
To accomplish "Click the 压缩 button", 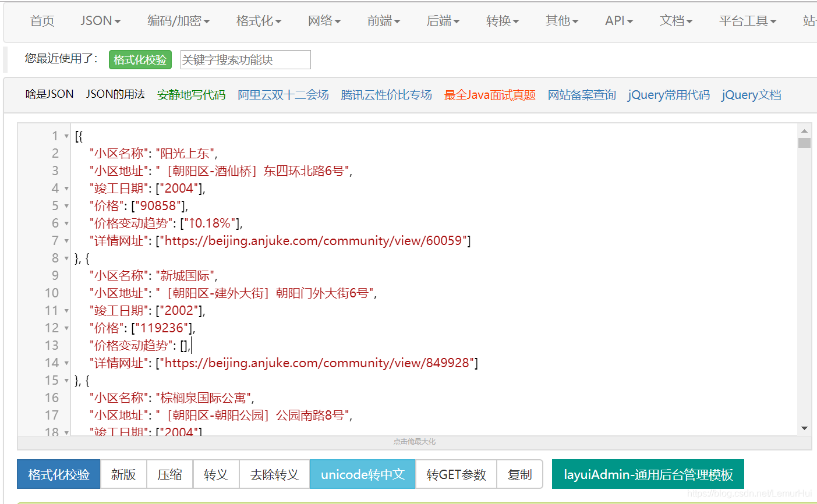I will point(170,474).
